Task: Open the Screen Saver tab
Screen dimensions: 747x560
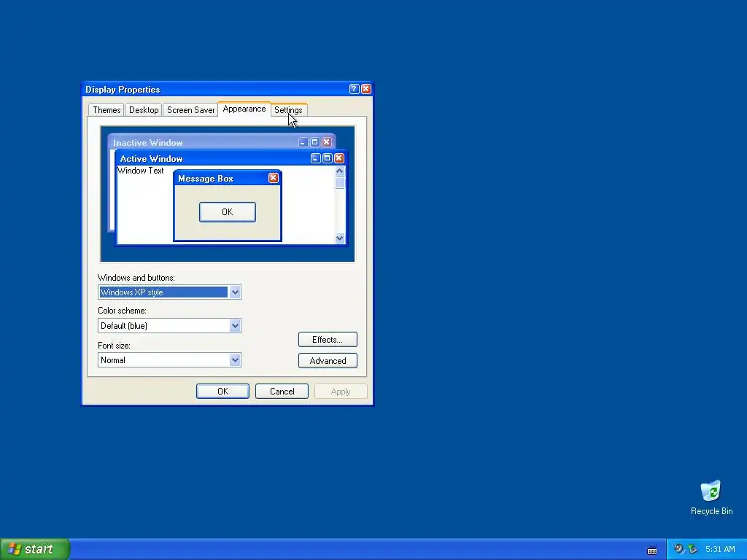Action: (190, 110)
